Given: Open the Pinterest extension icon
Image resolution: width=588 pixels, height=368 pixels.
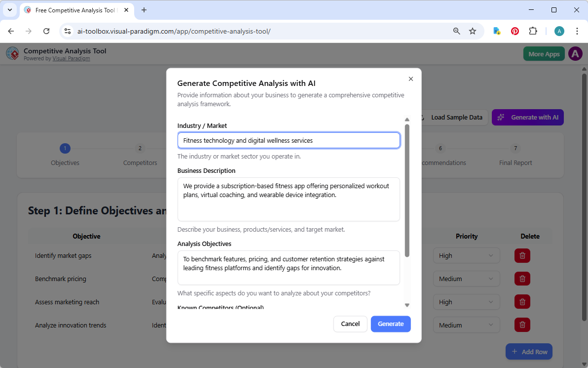Looking at the screenshot, I should coord(514,31).
